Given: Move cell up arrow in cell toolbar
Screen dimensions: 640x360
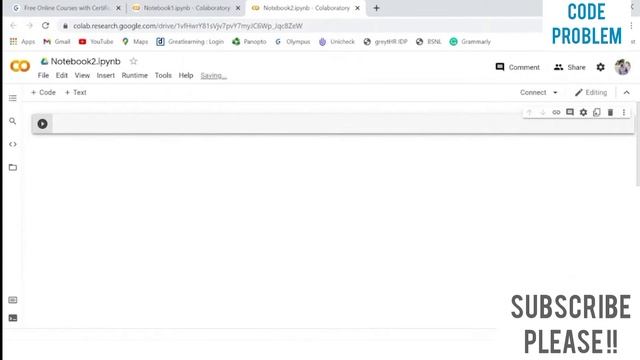Looking at the screenshot, I should tap(529, 112).
